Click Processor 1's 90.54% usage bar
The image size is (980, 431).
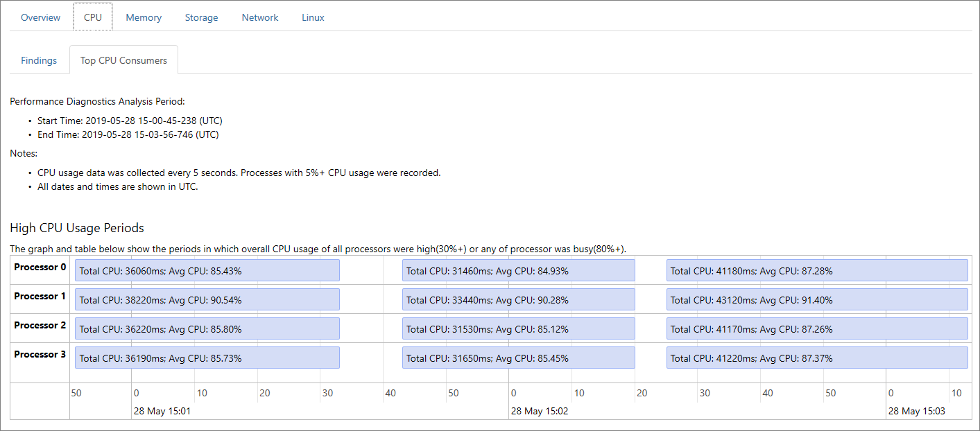coord(206,299)
